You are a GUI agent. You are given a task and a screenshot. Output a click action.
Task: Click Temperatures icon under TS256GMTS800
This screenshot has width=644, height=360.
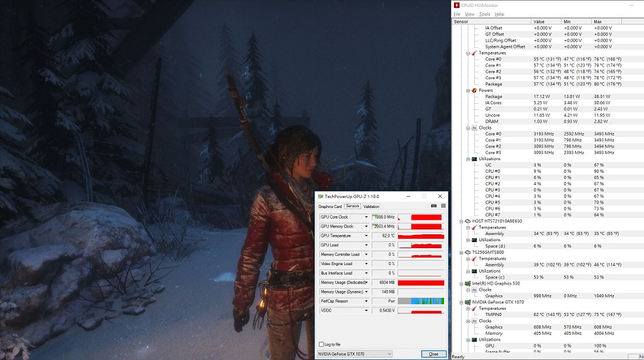(x=474, y=259)
